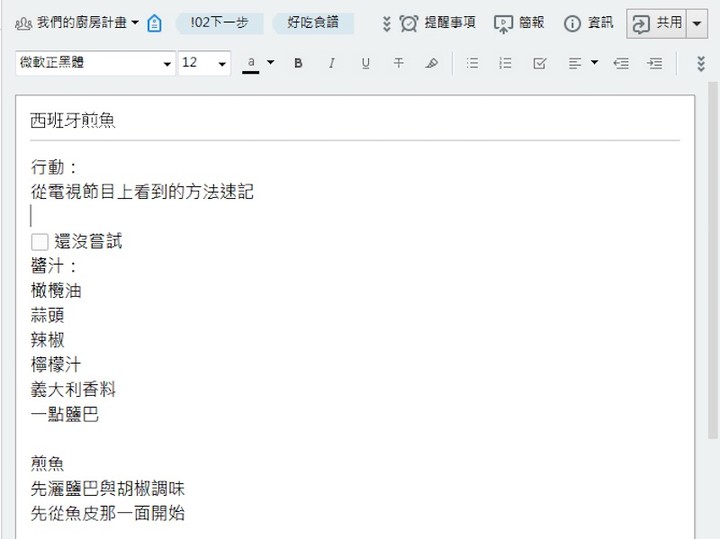
Task: Select the 好吃食譜 tag
Action: (x=313, y=23)
